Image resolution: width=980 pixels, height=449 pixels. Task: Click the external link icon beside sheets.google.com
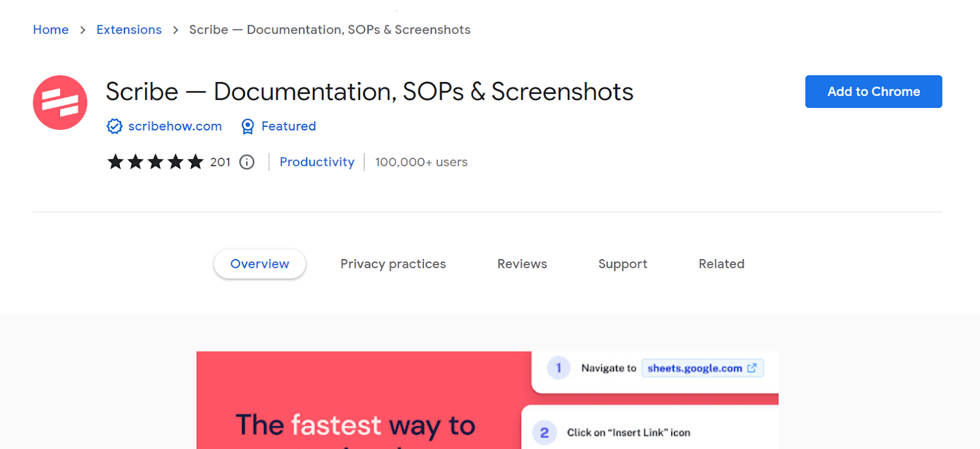[x=752, y=368]
